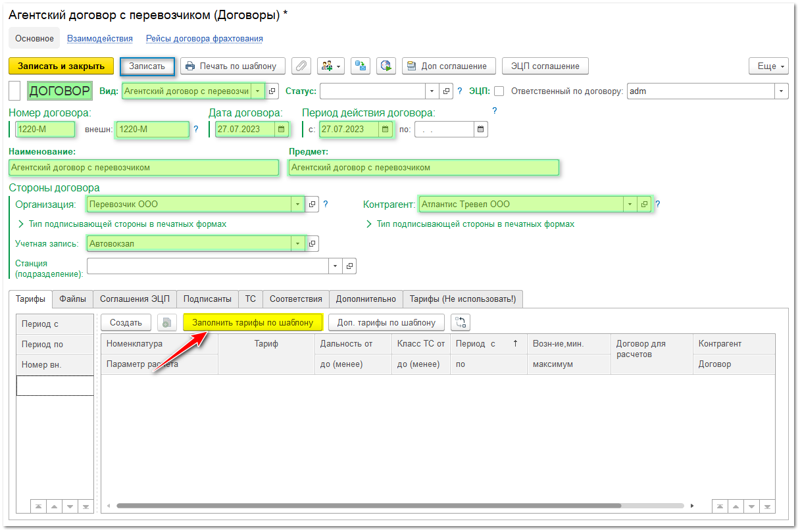Open calendar picker for Дата договора

click(x=282, y=130)
